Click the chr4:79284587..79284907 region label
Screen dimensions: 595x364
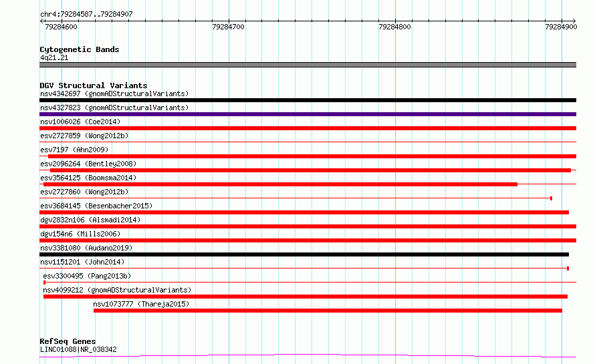click(x=86, y=14)
